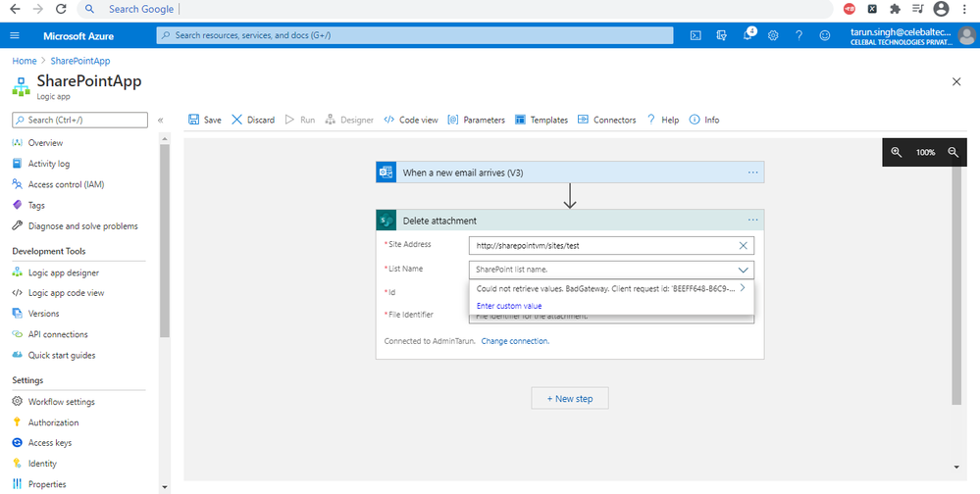The height and width of the screenshot is (494, 980).
Task: Open ellipsis menu on email trigger
Action: tap(753, 173)
